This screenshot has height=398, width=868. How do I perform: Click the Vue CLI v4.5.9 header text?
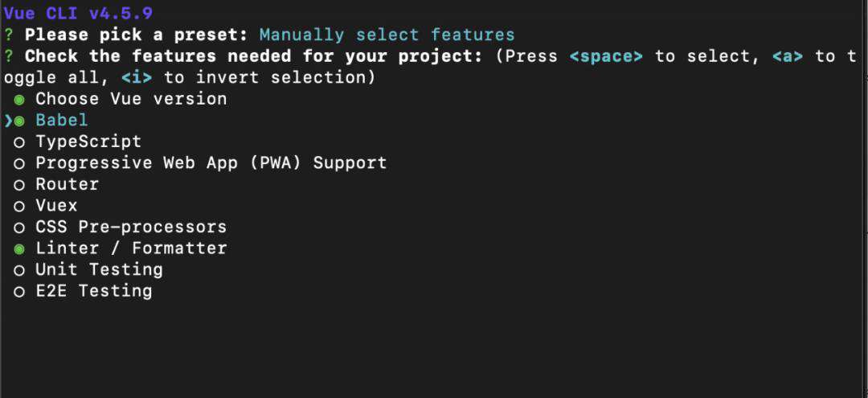78,14
